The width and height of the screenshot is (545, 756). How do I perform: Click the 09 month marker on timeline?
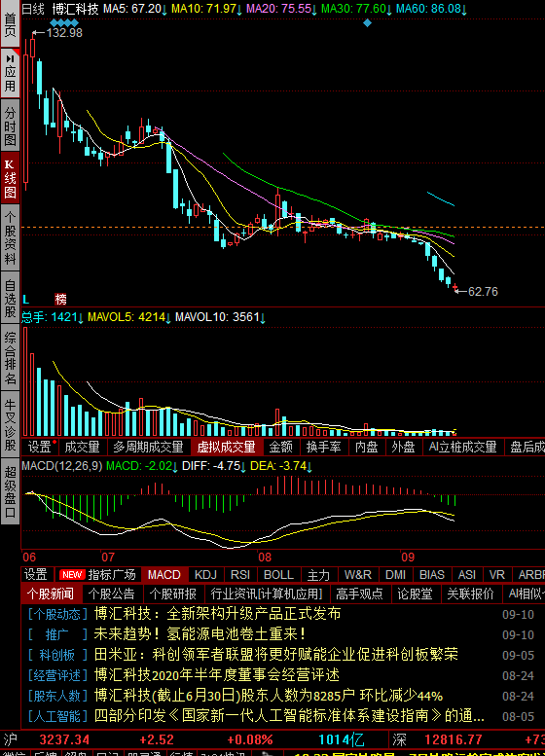coord(408,558)
